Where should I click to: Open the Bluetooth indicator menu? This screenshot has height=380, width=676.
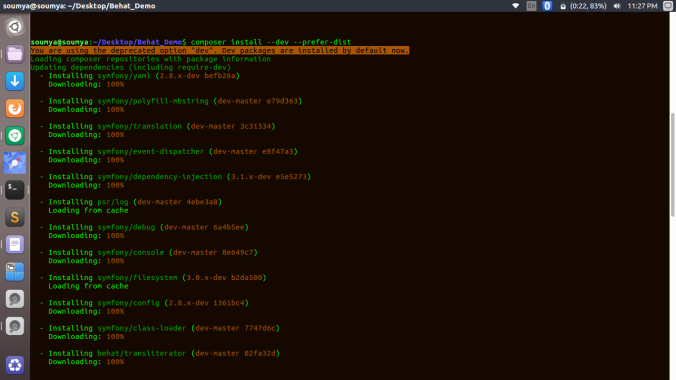click(547, 6)
